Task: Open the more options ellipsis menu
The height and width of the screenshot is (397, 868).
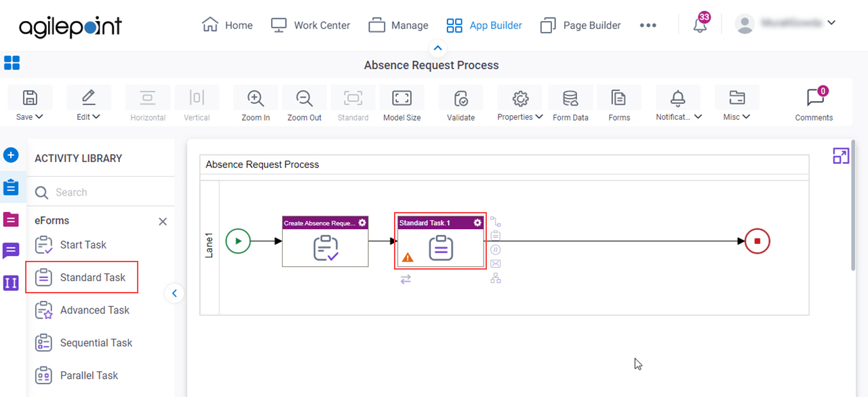Action: (x=648, y=25)
